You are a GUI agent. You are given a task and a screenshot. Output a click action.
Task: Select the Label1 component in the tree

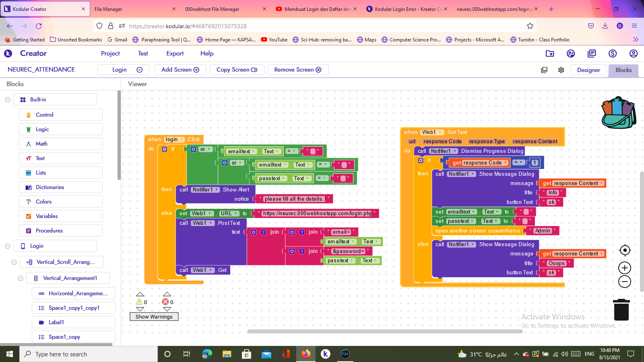[x=74, y=322]
